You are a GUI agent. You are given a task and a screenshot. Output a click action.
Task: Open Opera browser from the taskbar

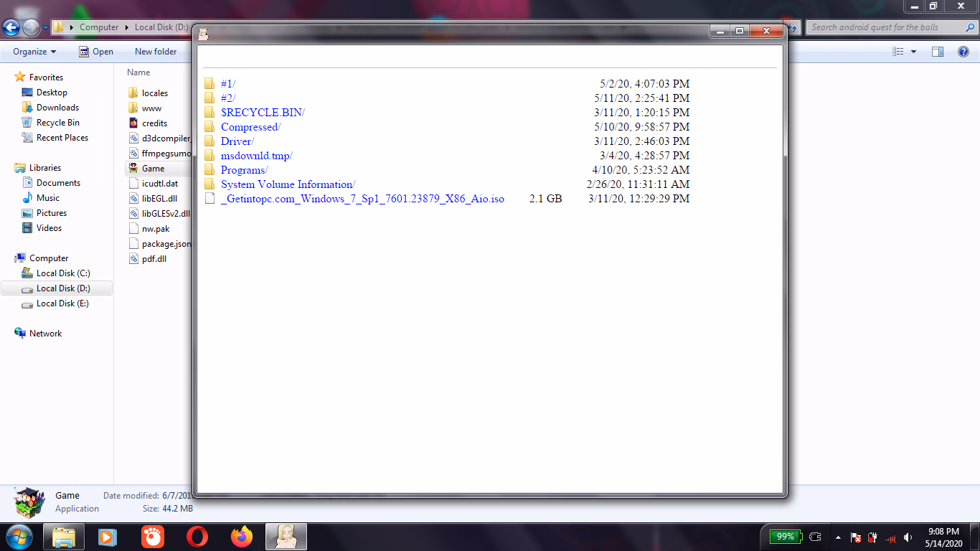tap(197, 537)
